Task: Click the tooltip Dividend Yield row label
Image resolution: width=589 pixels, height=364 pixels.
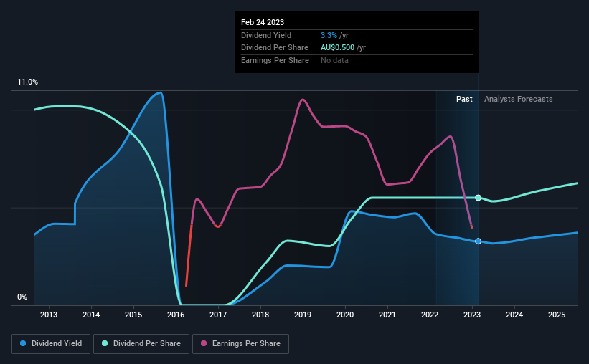Action: tap(266, 35)
